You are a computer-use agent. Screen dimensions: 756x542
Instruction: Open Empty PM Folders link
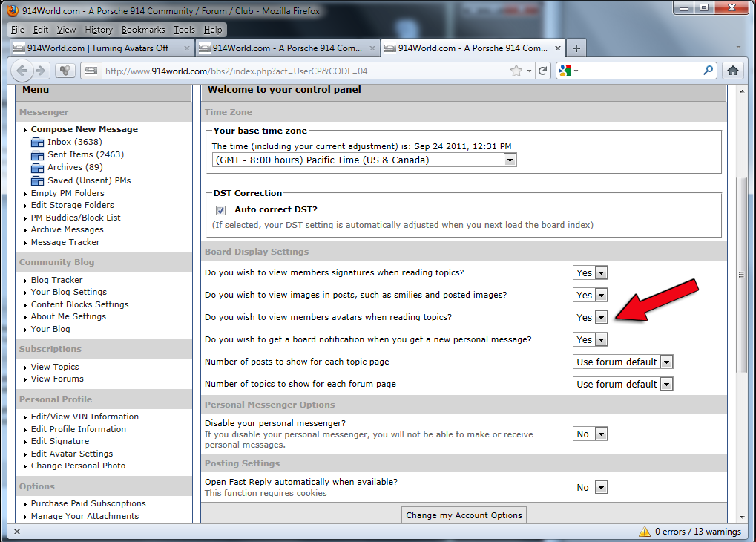point(68,193)
